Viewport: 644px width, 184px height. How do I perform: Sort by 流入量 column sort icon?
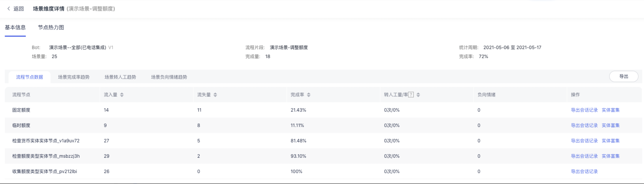(122, 95)
